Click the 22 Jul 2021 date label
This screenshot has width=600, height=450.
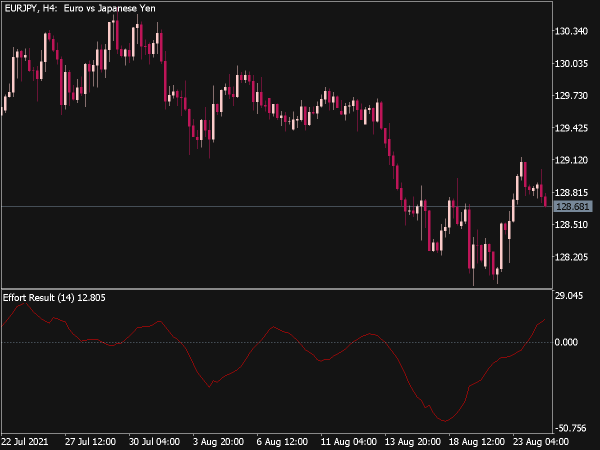click(25, 442)
